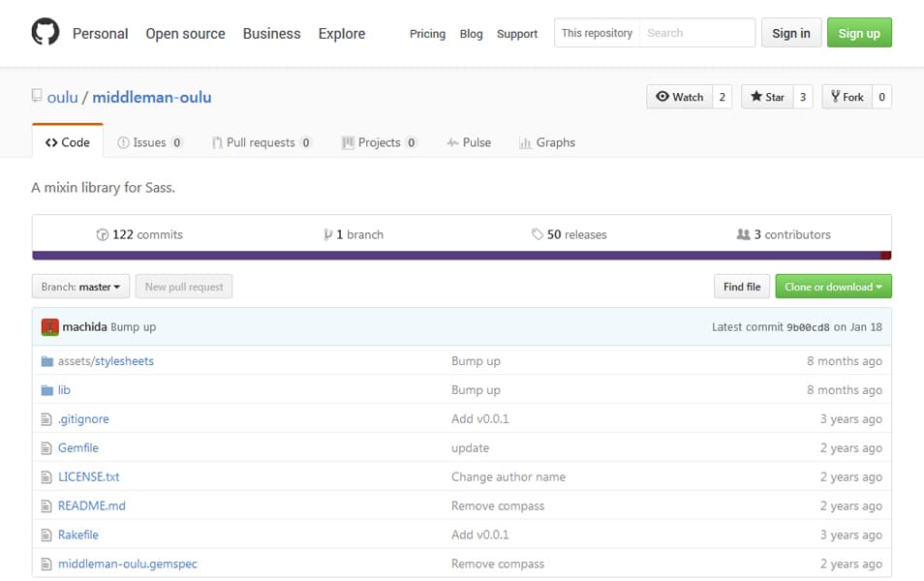Visit the Pricing page
This screenshot has width=924, height=581.
(428, 34)
